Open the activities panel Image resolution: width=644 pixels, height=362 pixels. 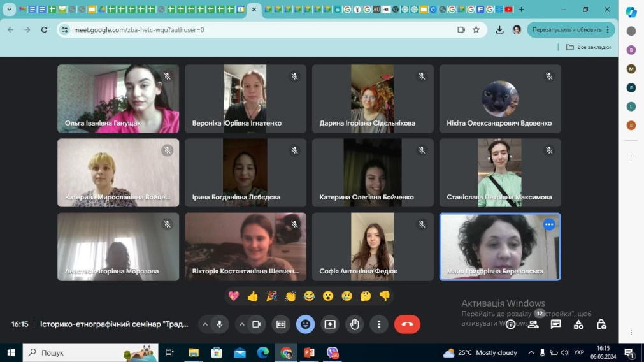pos(578,324)
